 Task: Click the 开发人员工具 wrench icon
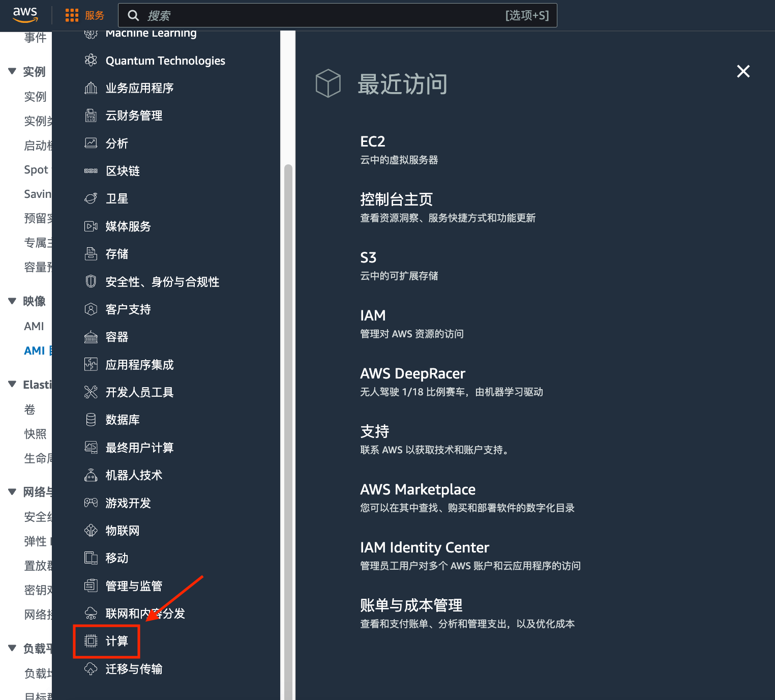click(x=91, y=392)
